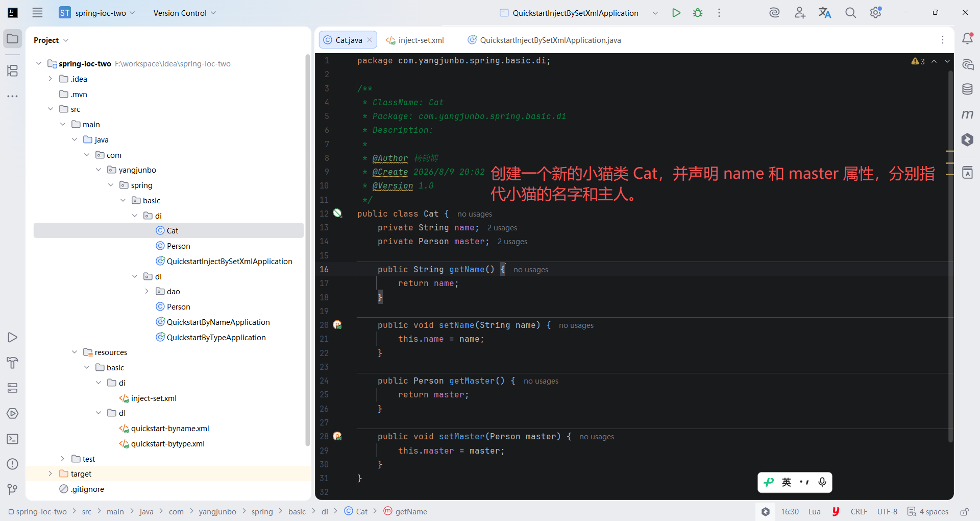
Task: Open the main hamburger menu
Action: [37, 13]
